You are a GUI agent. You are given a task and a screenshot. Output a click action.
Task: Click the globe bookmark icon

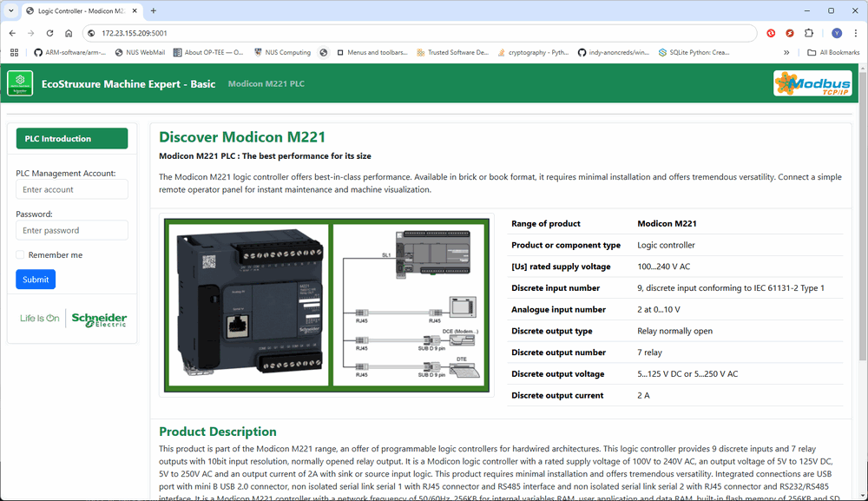pyautogui.click(x=324, y=53)
